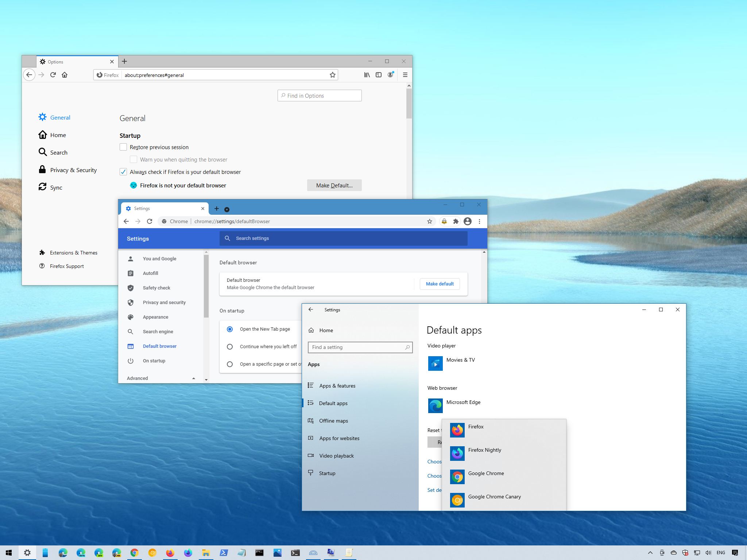
Task: Open Firefox Search preferences category
Action: pyautogui.click(x=53, y=152)
